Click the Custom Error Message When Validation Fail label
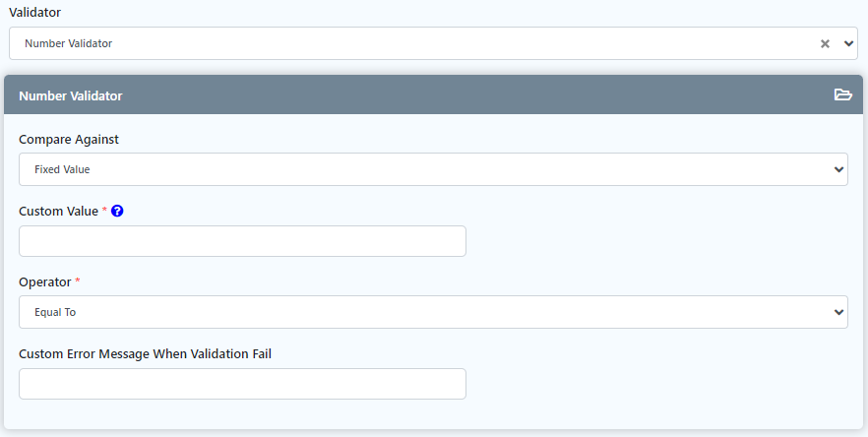 [145, 353]
